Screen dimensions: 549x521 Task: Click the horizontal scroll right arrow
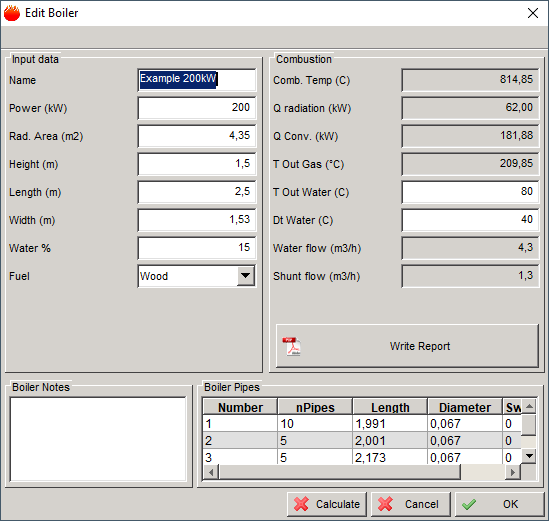point(513,472)
